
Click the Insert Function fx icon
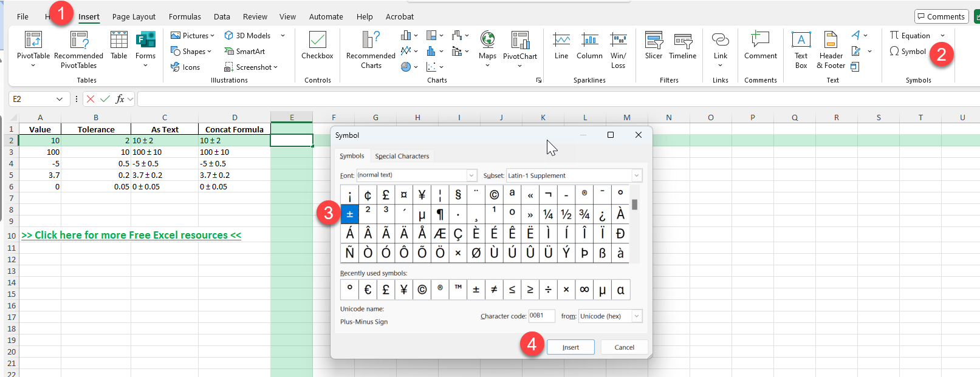(120, 99)
